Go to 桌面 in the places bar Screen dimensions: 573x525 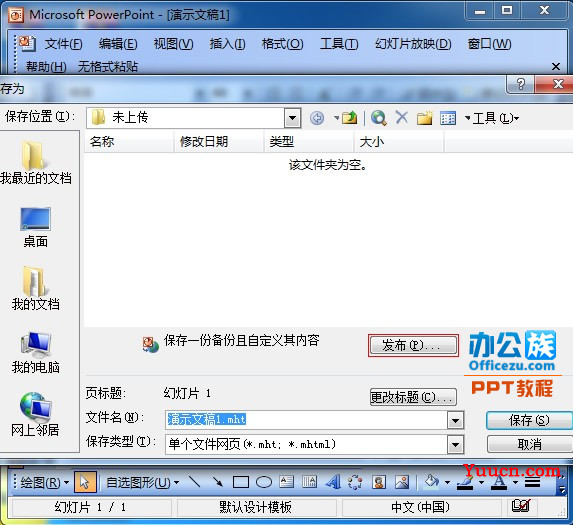(35, 228)
